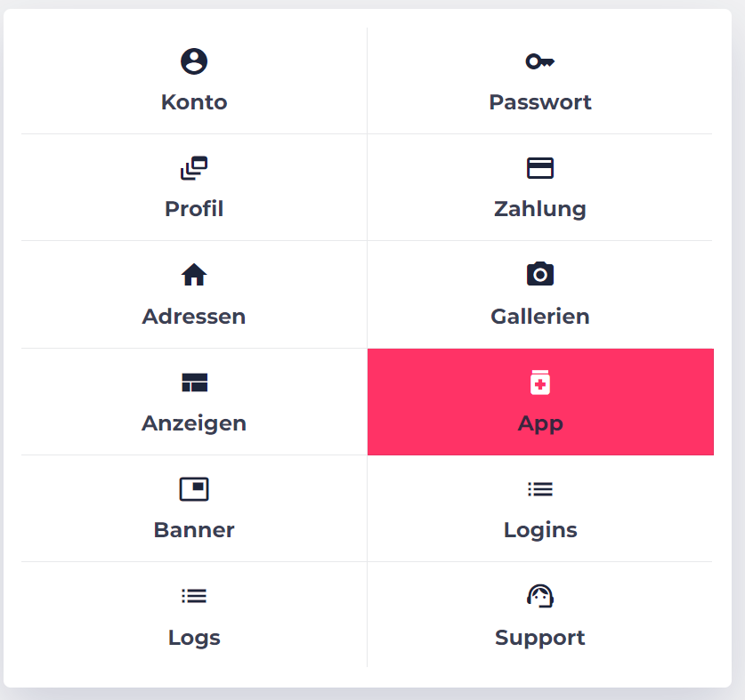Click the list icon above Logs
The image size is (745, 700).
194,596
